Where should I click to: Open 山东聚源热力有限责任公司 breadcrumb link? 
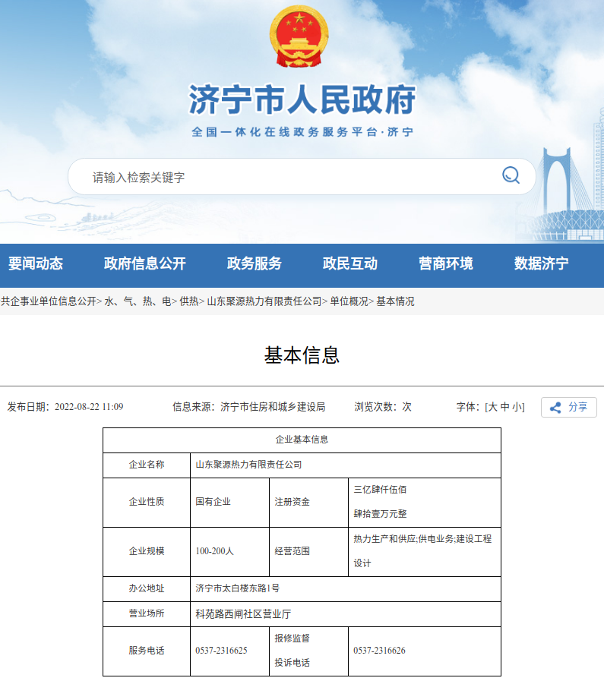[264, 301]
